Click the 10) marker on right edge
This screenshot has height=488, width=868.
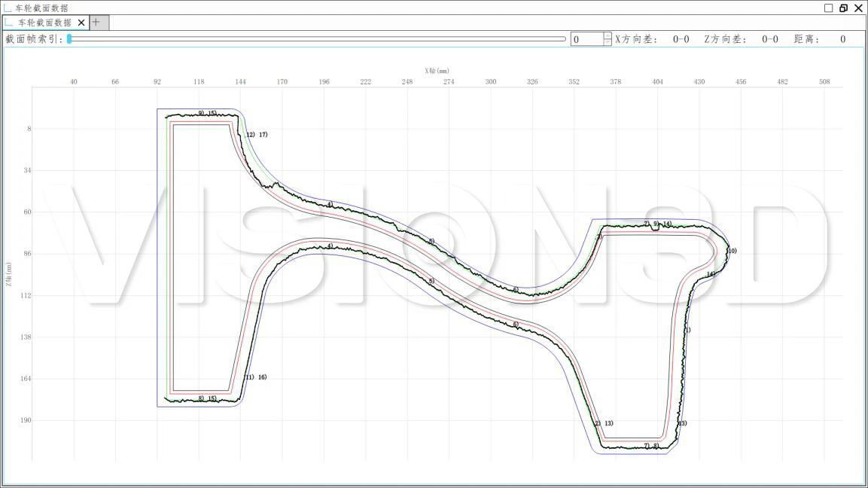732,251
